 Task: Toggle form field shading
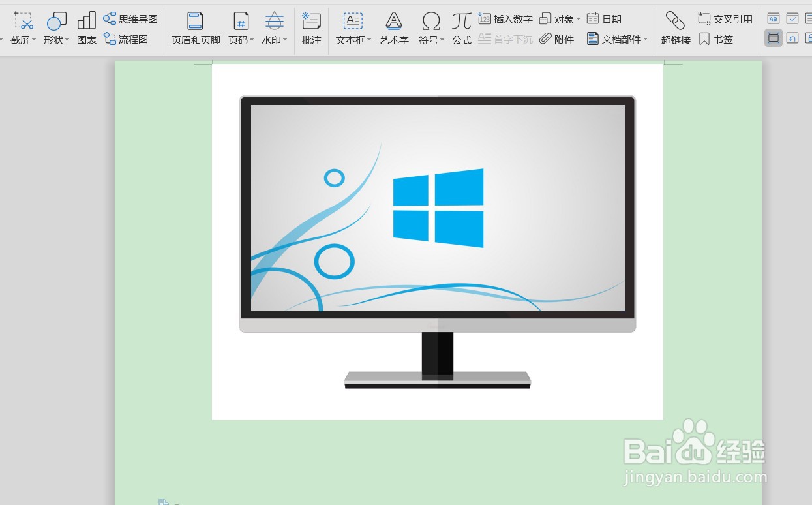[774, 38]
